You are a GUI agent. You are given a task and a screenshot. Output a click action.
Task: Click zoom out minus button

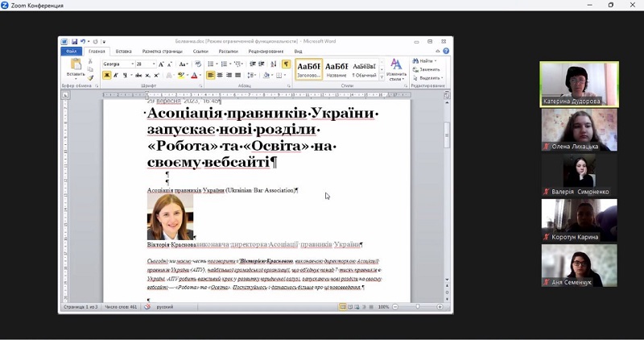click(394, 307)
